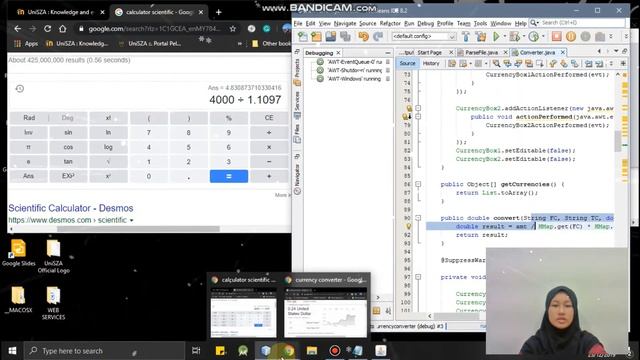Switch calculator to Deg mode
640x360 pixels.
[68, 118]
